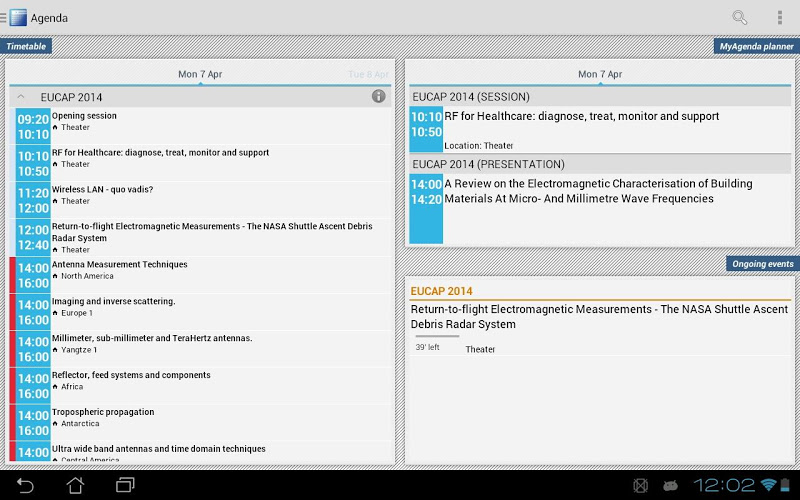Tap the Wi-Fi status icon

[x=768, y=485]
